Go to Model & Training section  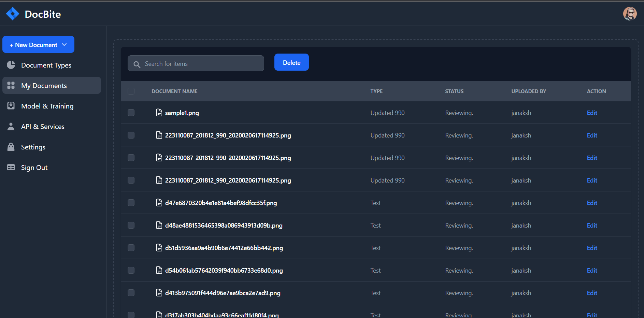click(x=52, y=106)
